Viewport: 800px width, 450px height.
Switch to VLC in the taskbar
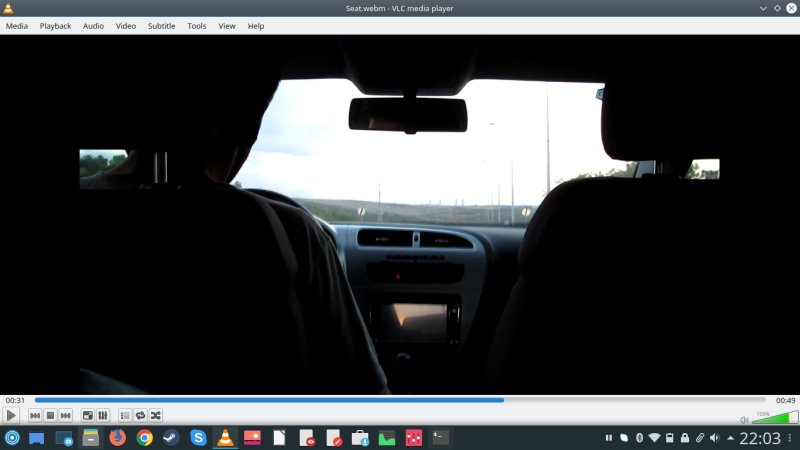225,438
